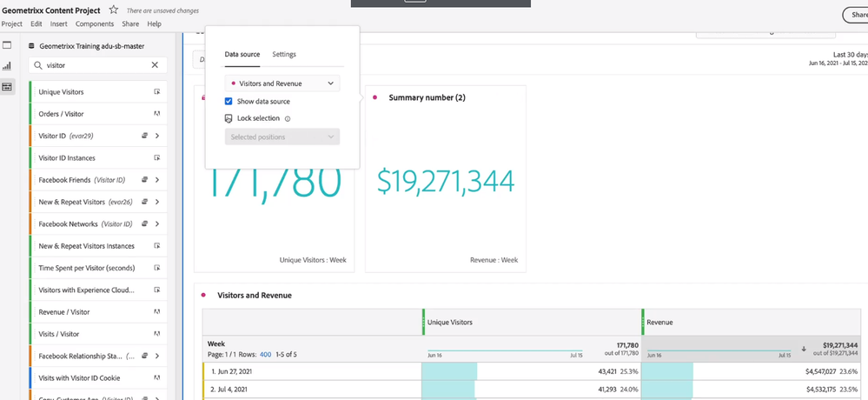This screenshot has width=868, height=400.
Task: Select the Components icon in left rail
Action: [x=7, y=87]
